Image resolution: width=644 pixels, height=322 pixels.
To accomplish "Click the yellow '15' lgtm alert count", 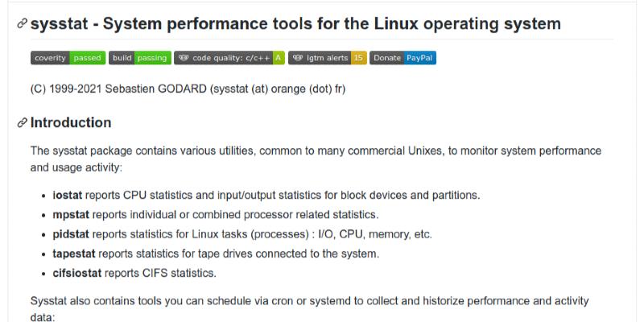I will click(x=358, y=58).
